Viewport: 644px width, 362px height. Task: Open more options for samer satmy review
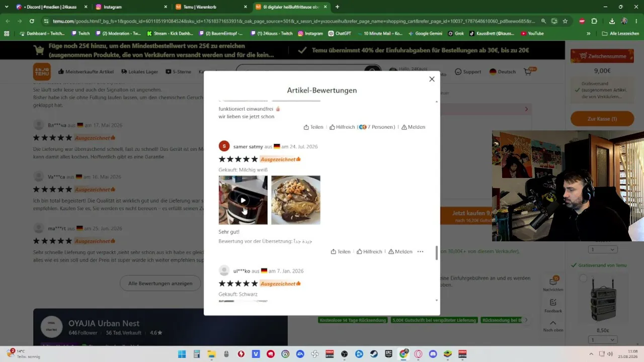pyautogui.click(x=421, y=251)
